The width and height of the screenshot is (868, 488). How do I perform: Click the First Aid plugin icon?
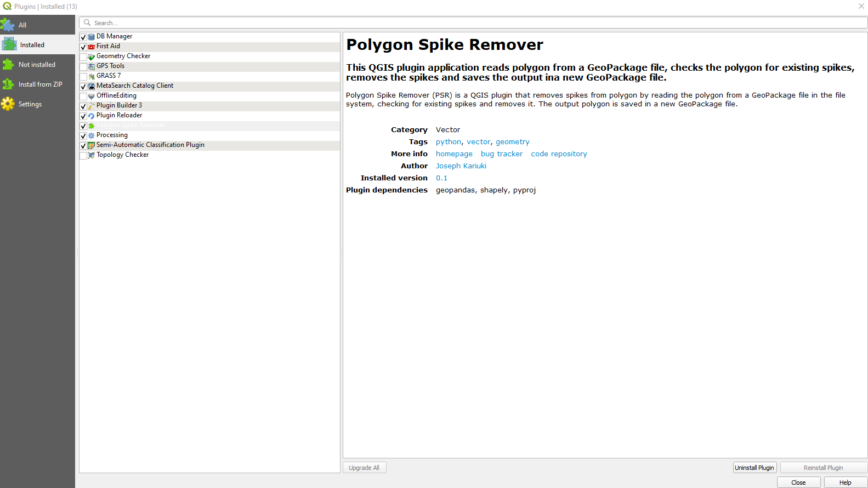92,47
